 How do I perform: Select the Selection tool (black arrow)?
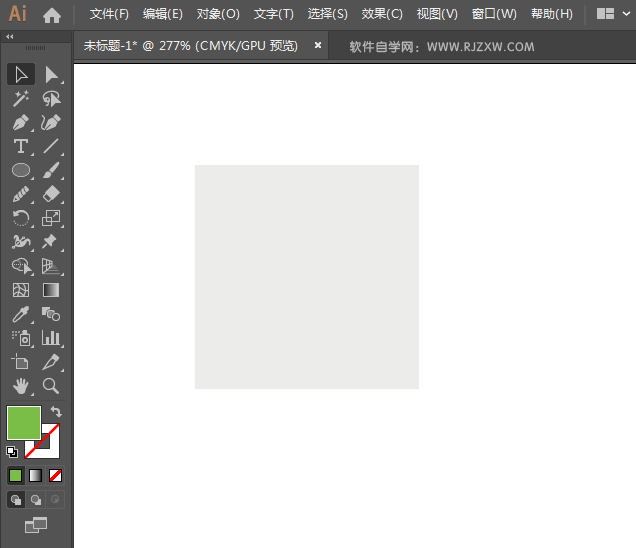21,74
